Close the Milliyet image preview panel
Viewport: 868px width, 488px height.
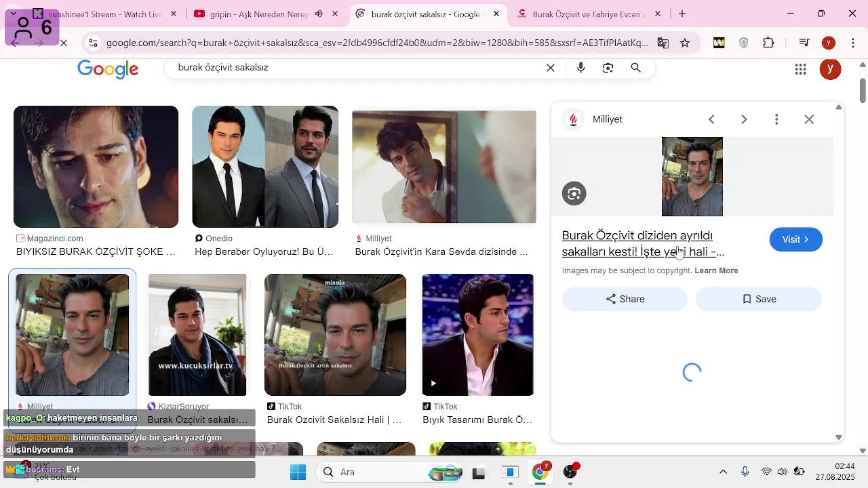[x=809, y=119]
